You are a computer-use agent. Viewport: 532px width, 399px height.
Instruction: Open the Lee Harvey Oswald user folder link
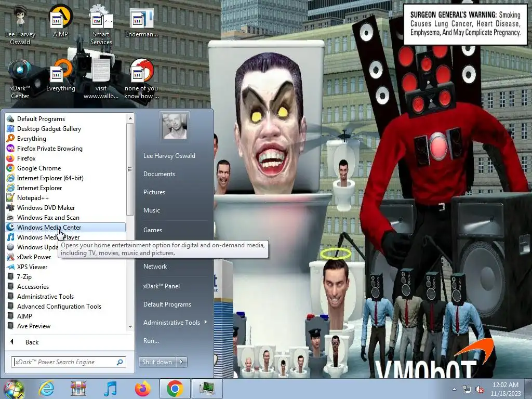(169, 156)
